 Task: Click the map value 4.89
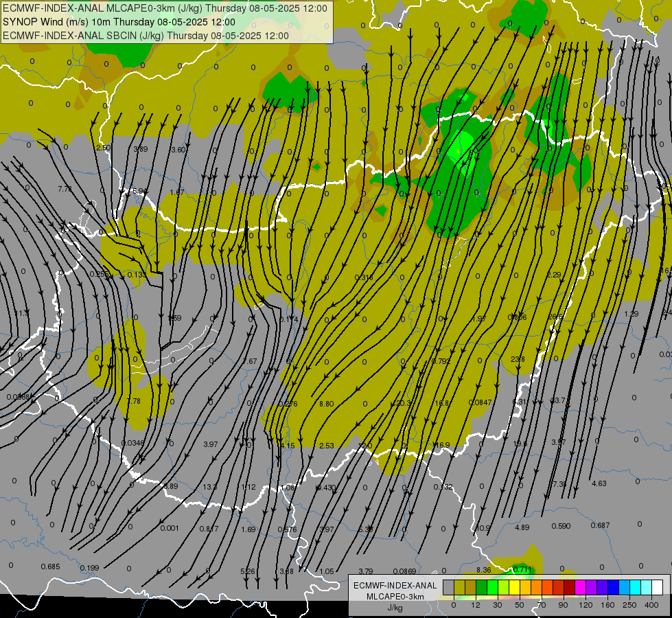(x=522, y=527)
